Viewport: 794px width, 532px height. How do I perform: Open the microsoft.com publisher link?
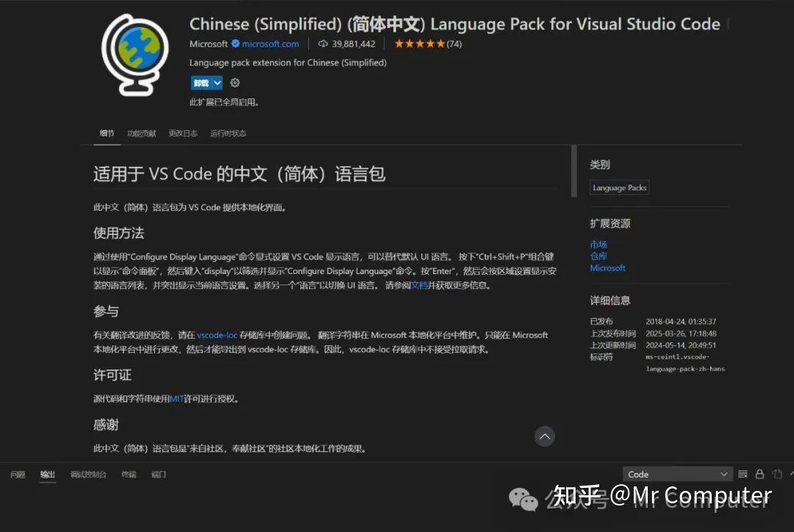tap(269, 43)
